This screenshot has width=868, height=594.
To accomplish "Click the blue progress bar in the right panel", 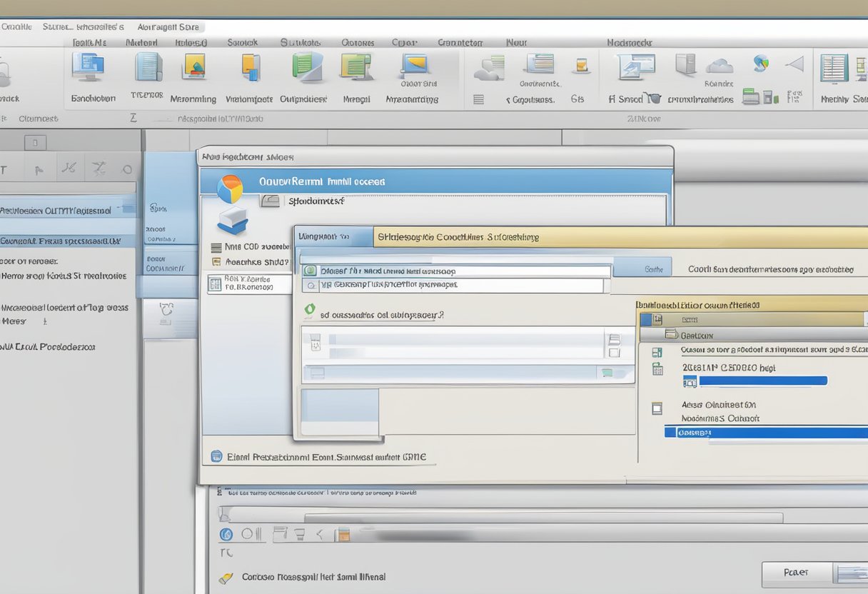I will 757,381.
